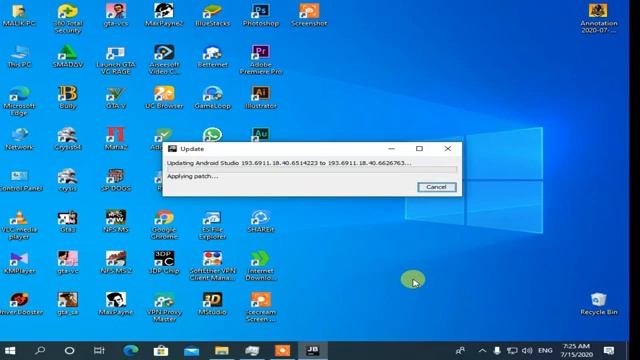The height and width of the screenshot is (360, 640).
Task: Open Microsoft Store from taskbar
Action: click(161, 351)
